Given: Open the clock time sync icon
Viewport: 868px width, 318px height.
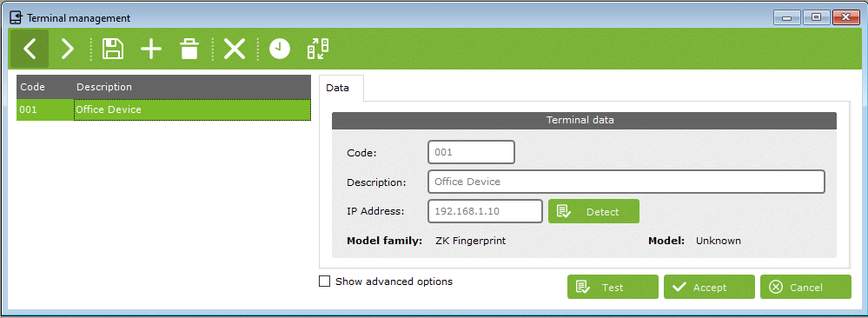Looking at the screenshot, I should tap(280, 49).
